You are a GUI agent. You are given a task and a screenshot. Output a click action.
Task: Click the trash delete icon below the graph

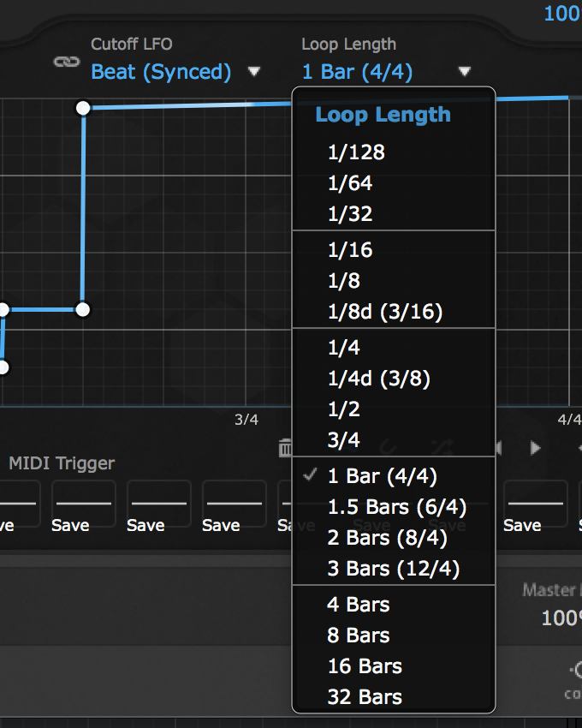point(285,448)
